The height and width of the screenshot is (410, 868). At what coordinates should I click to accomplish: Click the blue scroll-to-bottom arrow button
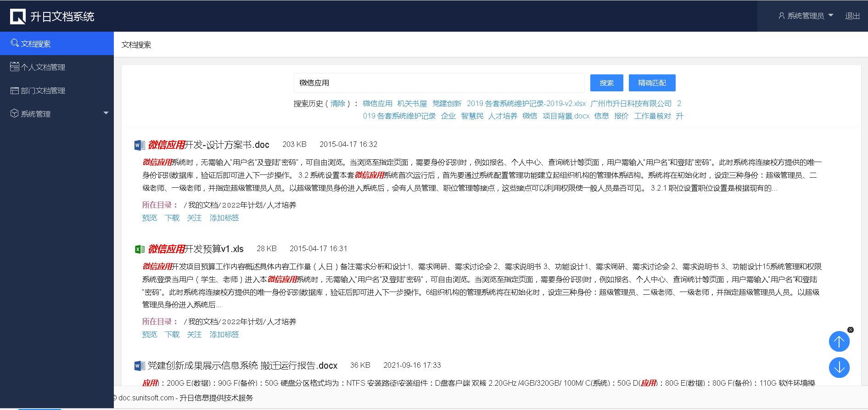839,367
